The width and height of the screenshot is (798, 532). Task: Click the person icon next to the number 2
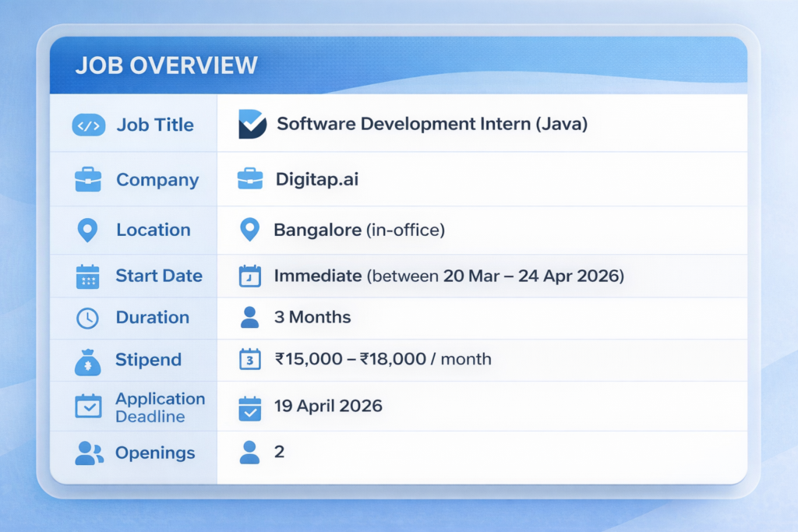tap(249, 453)
